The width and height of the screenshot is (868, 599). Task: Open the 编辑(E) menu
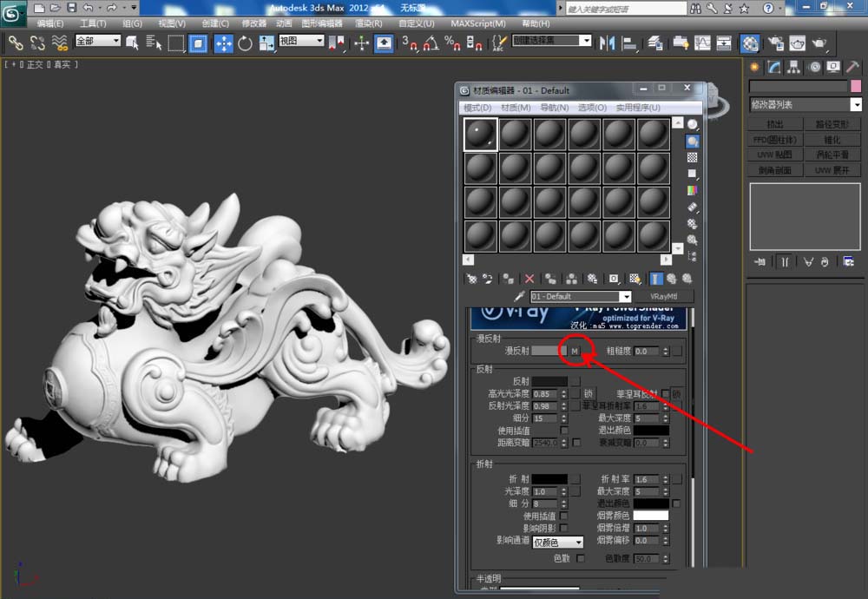(49, 23)
